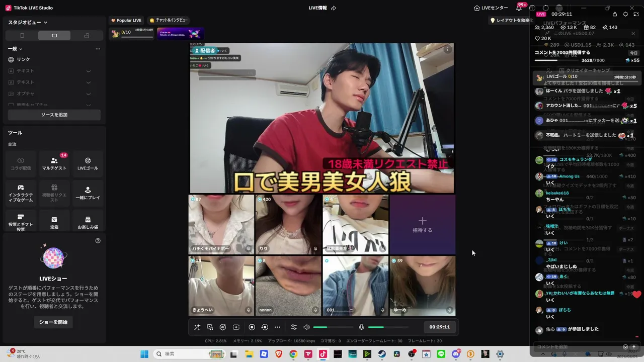This screenshot has width=644, height=362.
Task: Click the 招待する invite guest slot
Action: click(423, 225)
